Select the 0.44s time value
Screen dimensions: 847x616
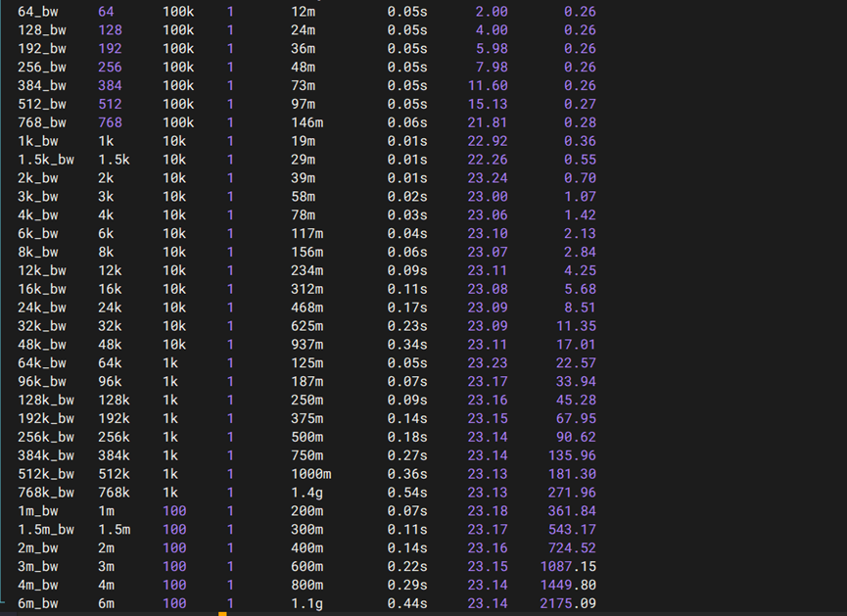coord(407,603)
